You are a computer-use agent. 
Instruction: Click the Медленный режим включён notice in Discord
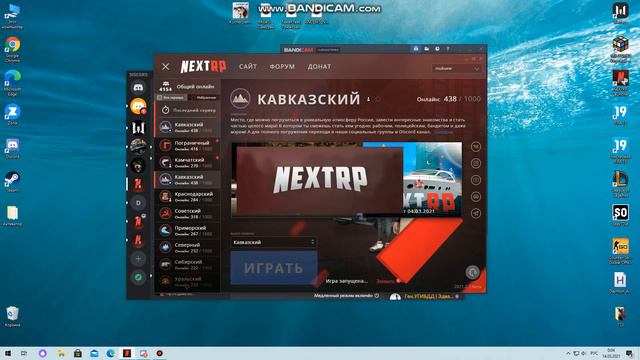[x=346, y=296]
